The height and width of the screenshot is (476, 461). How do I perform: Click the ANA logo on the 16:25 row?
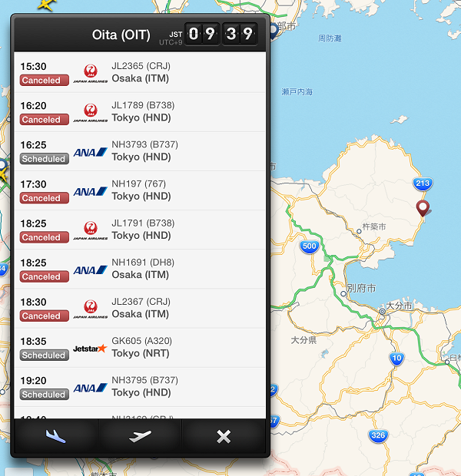(90, 152)
